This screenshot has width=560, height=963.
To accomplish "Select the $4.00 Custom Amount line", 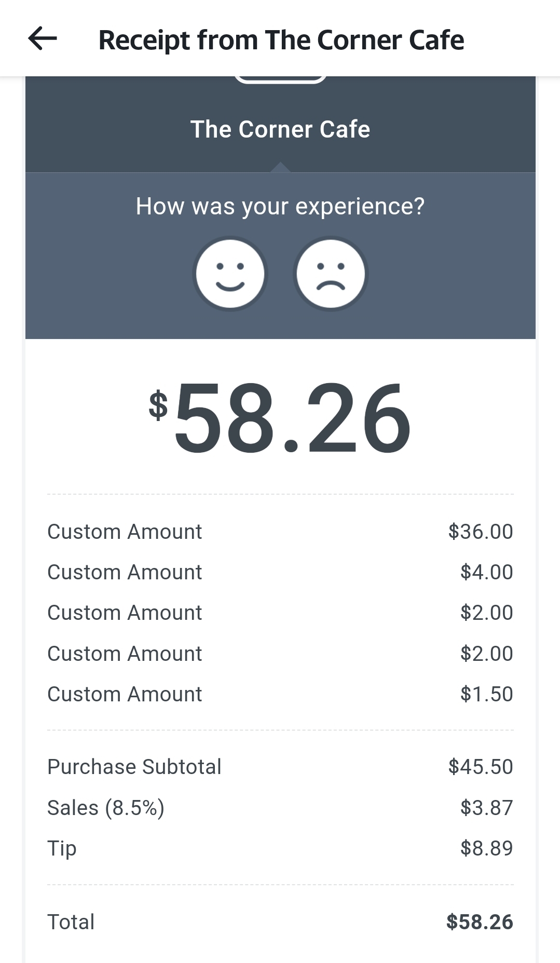I will click(x=125, y=572).
